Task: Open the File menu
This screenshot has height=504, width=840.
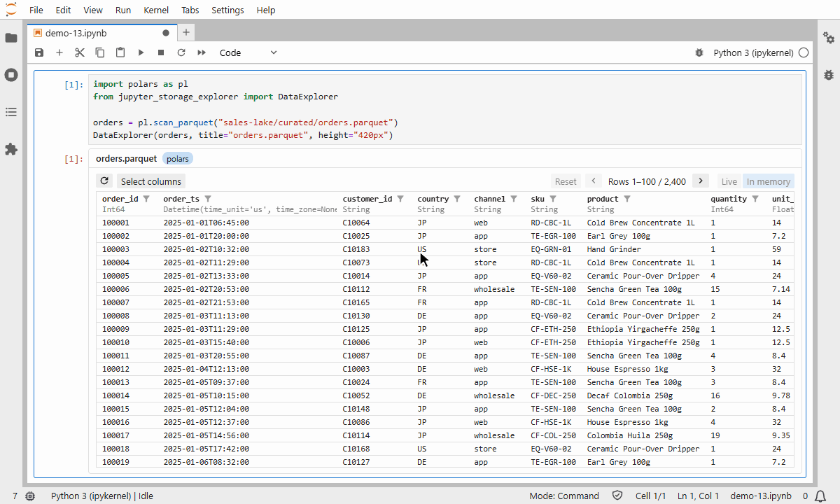Action: pos(36,10)
